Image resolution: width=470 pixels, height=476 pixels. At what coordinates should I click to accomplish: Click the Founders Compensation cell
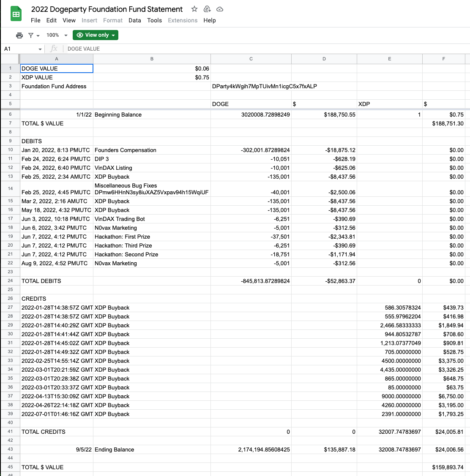pyautogui.click(x=152, y=150)
